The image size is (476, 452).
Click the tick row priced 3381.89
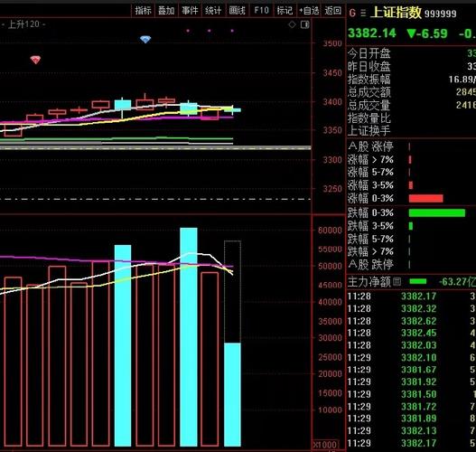411,419
